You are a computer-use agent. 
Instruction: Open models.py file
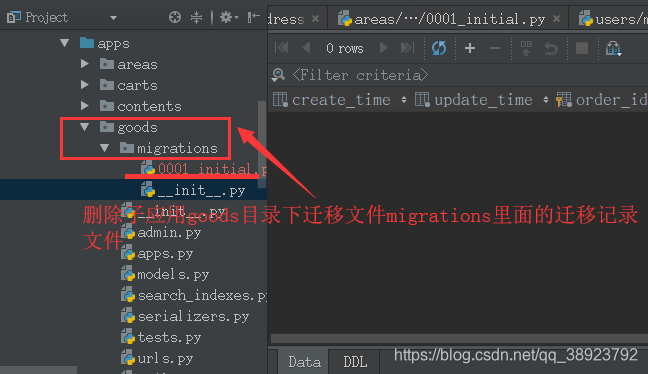click(x=165, y=274)
